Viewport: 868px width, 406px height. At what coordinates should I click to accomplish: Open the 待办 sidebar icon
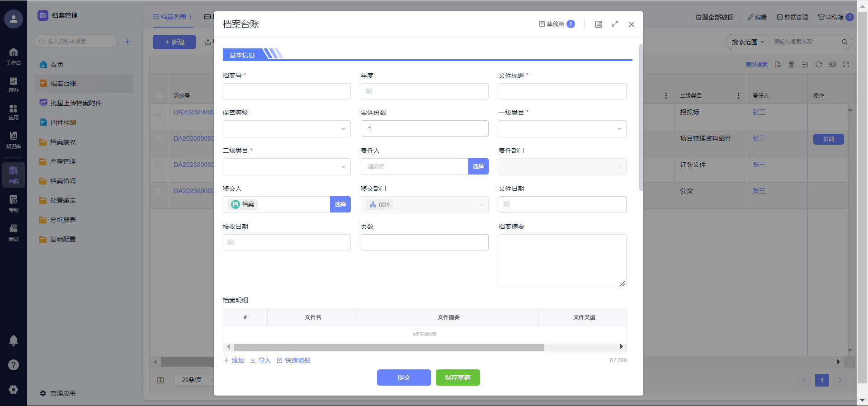14,84
